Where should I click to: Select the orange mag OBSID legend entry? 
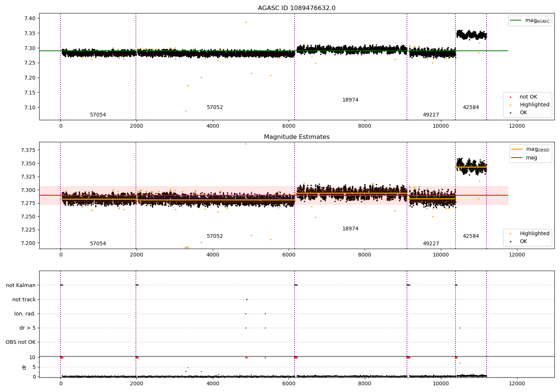[530, 149]
